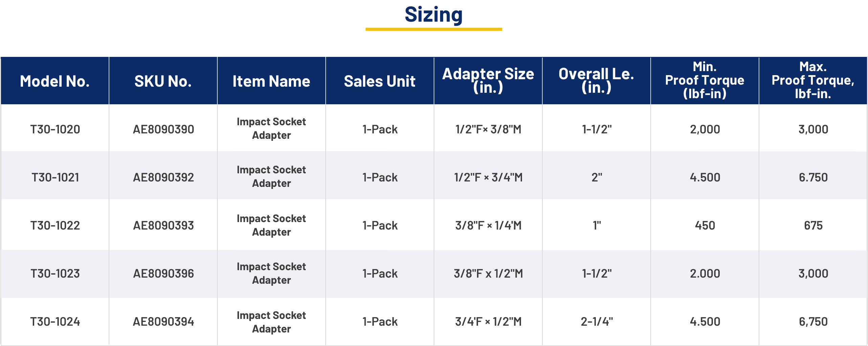Click the Sizing title heading
Screen dimensions: 868x346
click(x=433, y=15)
